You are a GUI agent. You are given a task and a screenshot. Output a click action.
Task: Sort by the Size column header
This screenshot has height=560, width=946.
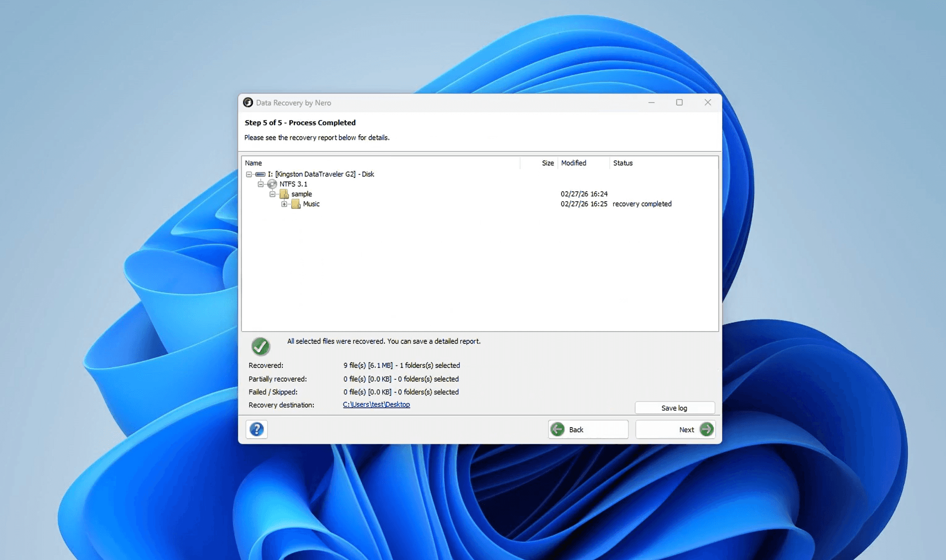547,163
